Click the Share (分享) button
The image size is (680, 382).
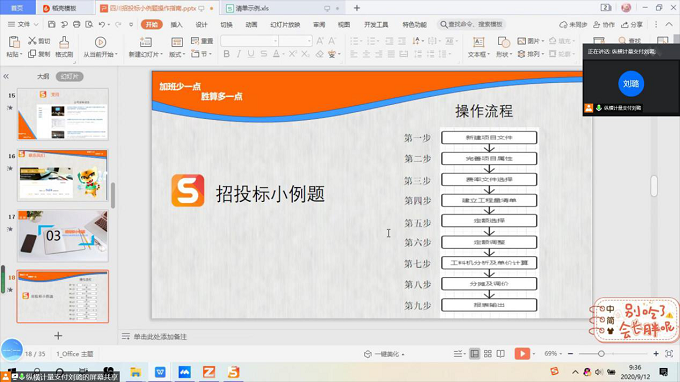(632, 24)
